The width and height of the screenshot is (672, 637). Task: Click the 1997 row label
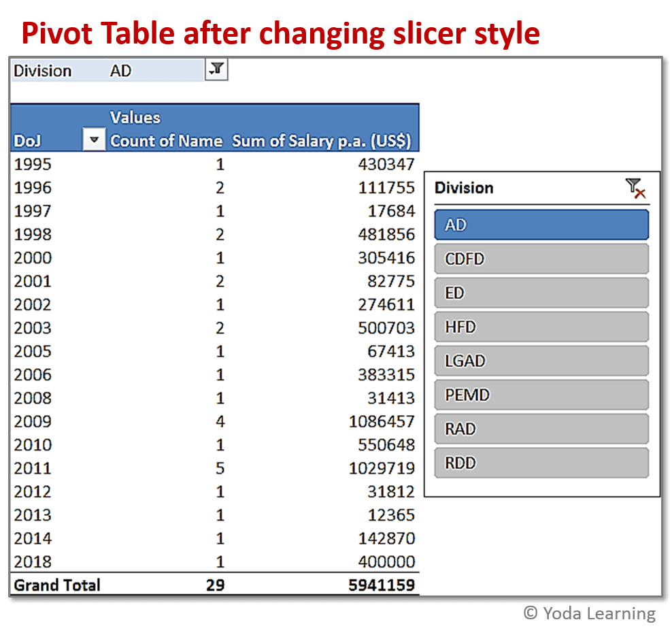coord(33,211)
